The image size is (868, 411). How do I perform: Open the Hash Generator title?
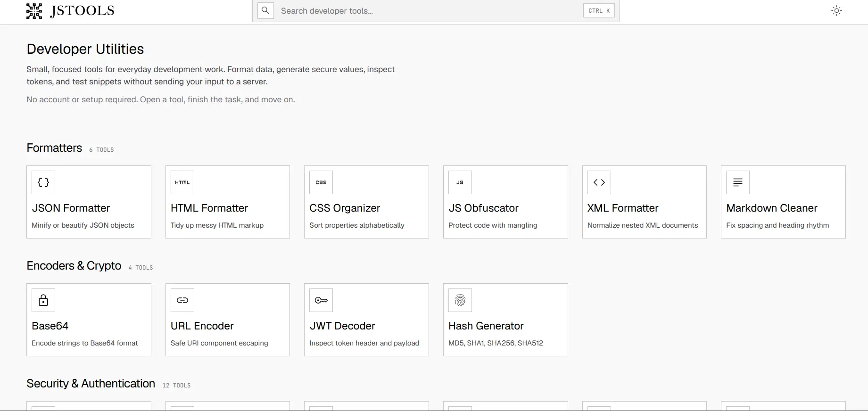click(486, 326)
